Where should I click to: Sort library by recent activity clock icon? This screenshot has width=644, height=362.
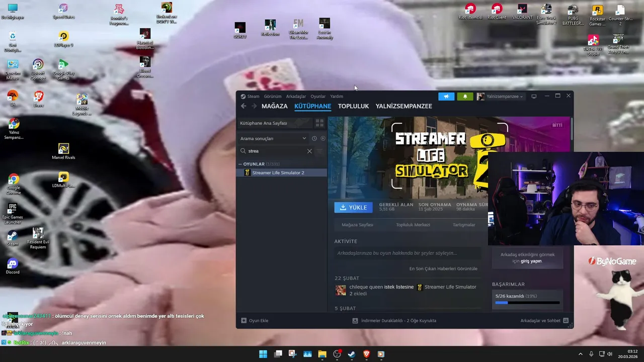coord(314,138)
